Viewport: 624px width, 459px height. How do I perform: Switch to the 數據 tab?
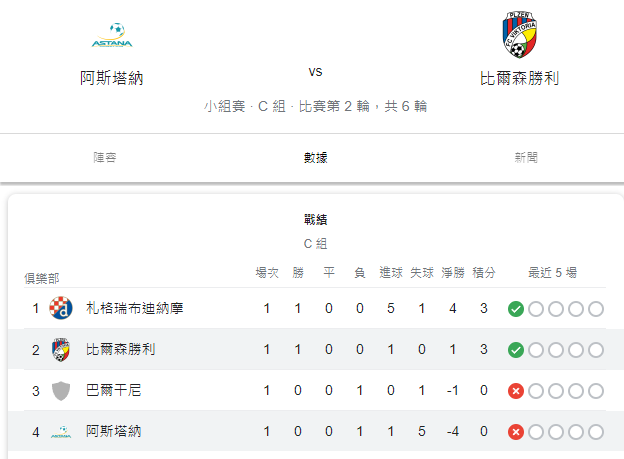tap(316, 158)
